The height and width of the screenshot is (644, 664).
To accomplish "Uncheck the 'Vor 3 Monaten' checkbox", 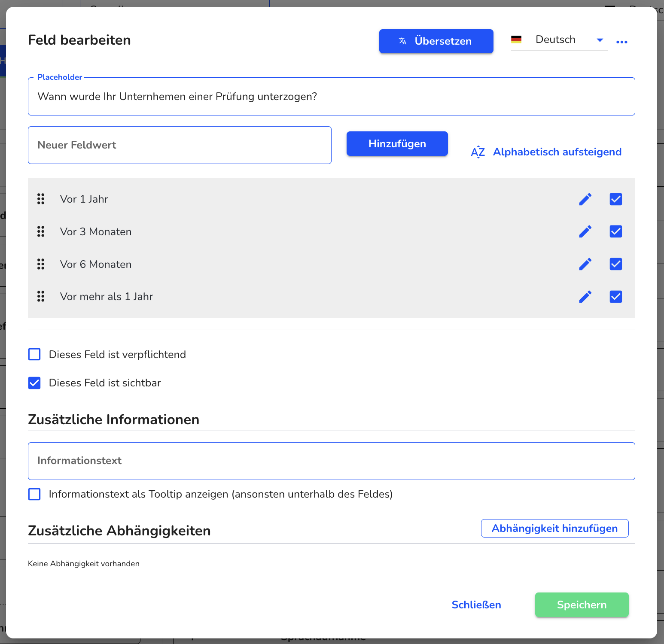I will [615, 231].
